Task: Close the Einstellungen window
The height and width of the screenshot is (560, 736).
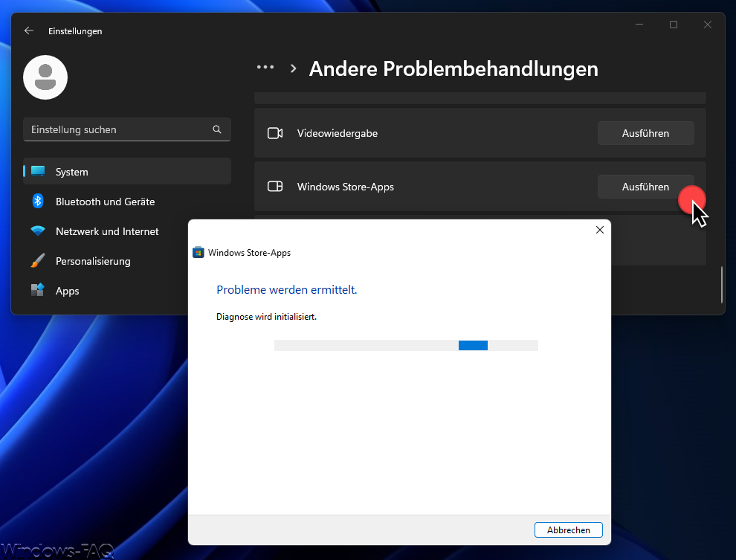Action: (x=708, y=25)
